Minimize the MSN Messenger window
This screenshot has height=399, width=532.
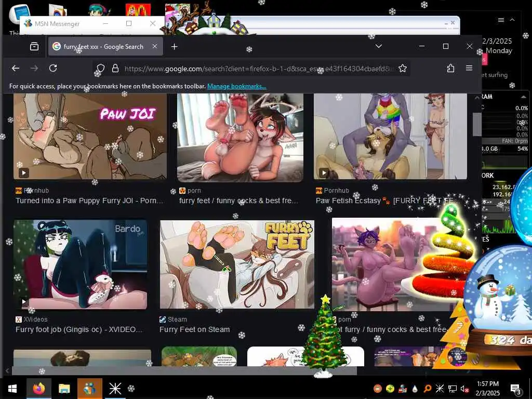point(105,23)
